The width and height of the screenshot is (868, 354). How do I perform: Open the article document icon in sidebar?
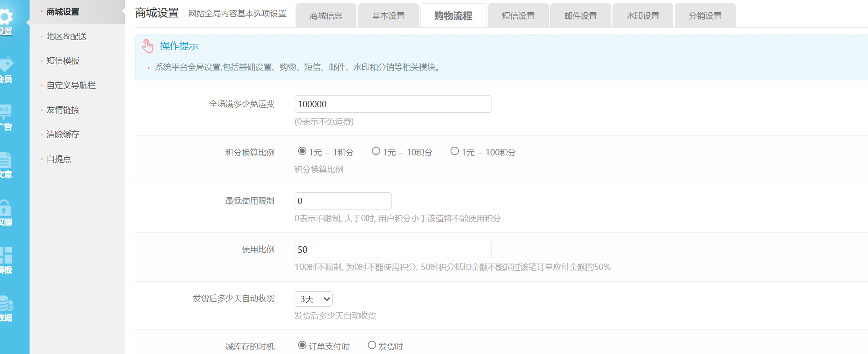[x=5, y=160]
